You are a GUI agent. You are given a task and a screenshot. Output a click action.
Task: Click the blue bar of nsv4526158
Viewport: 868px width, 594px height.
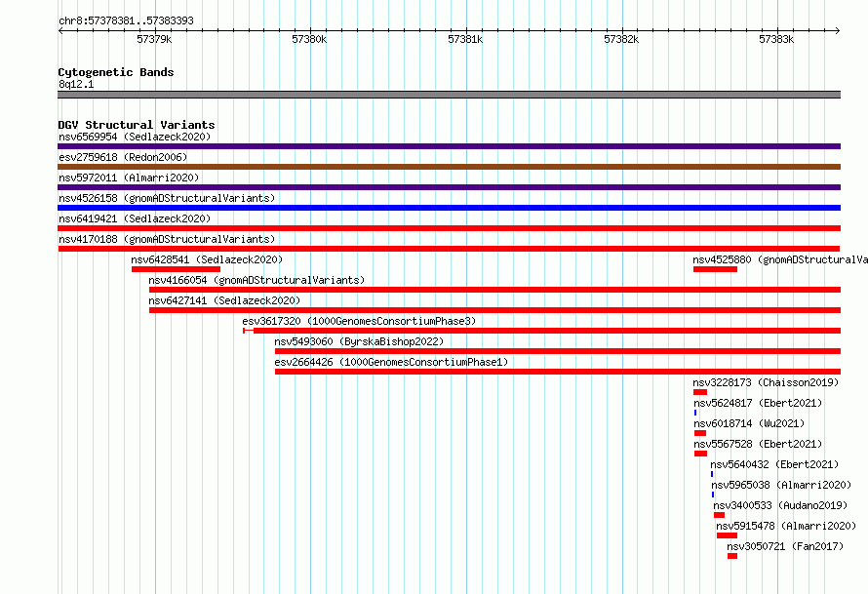click(449, 208)
